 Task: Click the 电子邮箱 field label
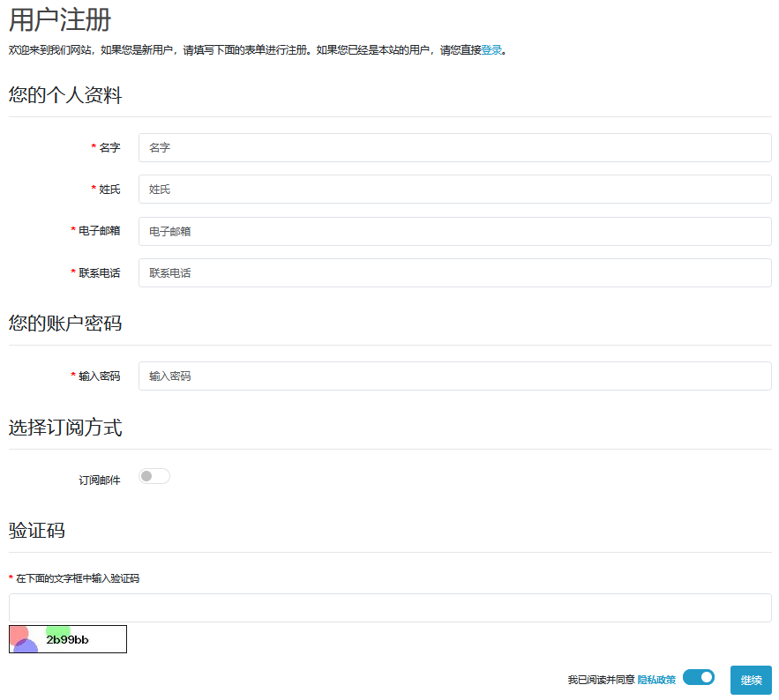click(99, 231)
